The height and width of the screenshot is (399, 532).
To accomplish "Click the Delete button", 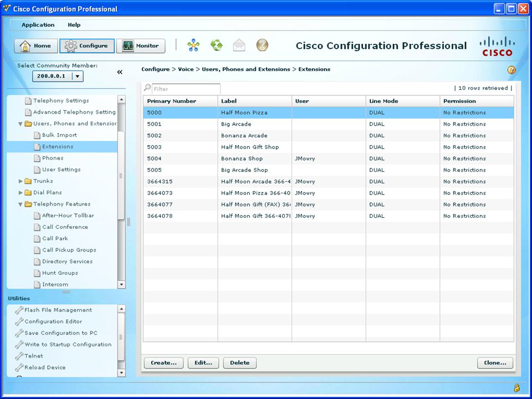I will pos(240,362).
